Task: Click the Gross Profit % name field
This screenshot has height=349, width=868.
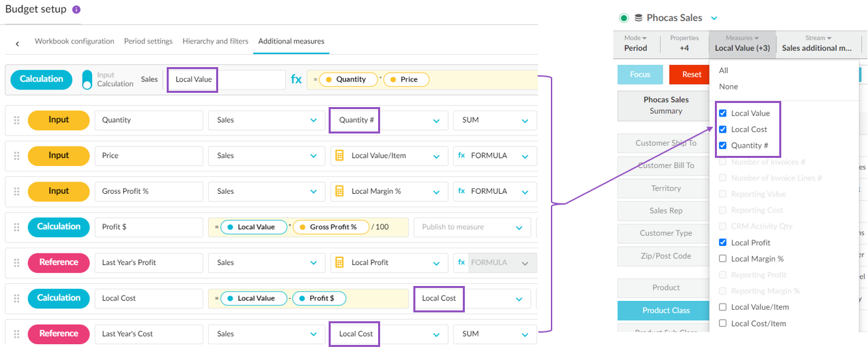Action: click(148, 191)
